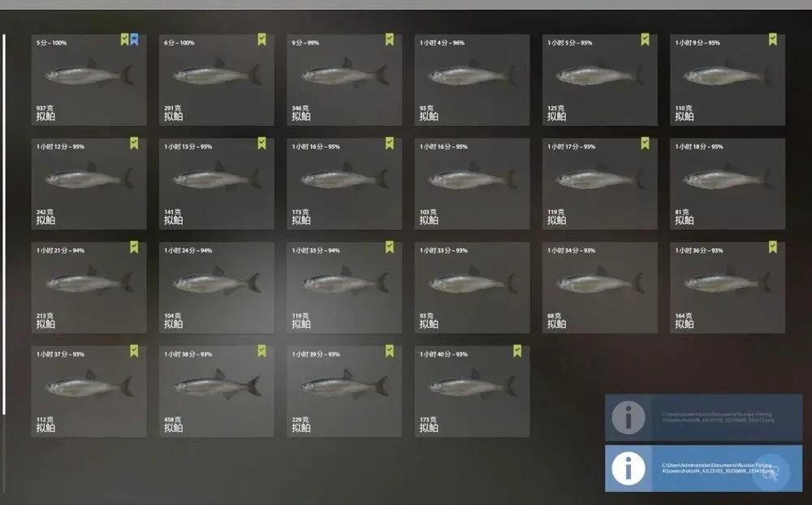Select the 81克 fish caught at 1小时18分
Viewport: 812px width, 505px height.
point(728,183)
